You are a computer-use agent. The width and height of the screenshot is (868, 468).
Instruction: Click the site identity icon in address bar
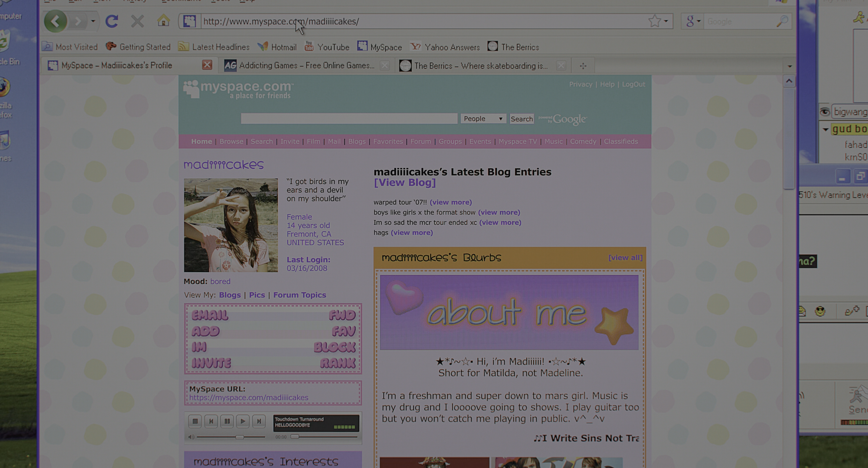190,21
